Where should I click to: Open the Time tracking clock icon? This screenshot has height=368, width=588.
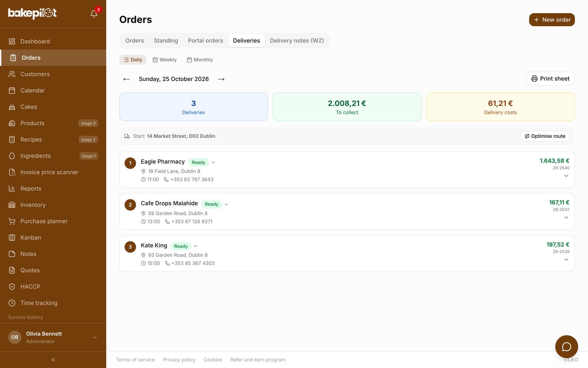click(x=12, y=303)
